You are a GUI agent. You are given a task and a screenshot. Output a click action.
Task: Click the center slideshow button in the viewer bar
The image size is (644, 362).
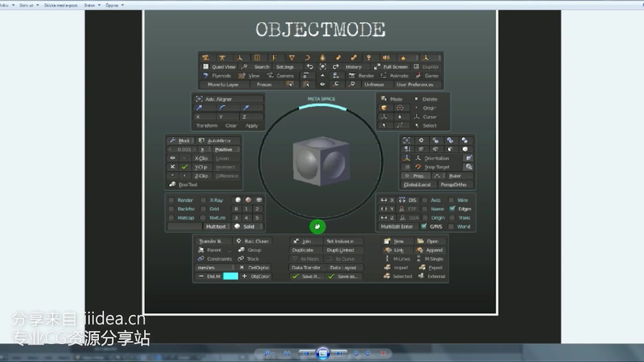[x=323, y=353]
